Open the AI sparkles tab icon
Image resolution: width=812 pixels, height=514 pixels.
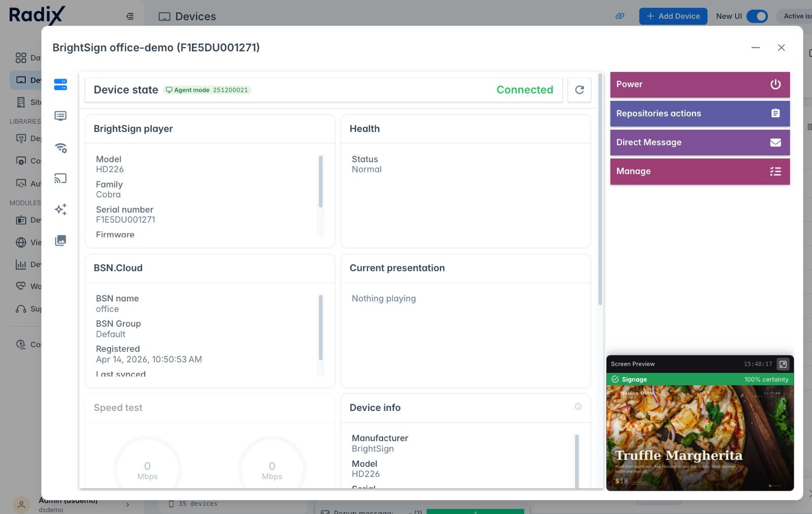tap(60, 210)
